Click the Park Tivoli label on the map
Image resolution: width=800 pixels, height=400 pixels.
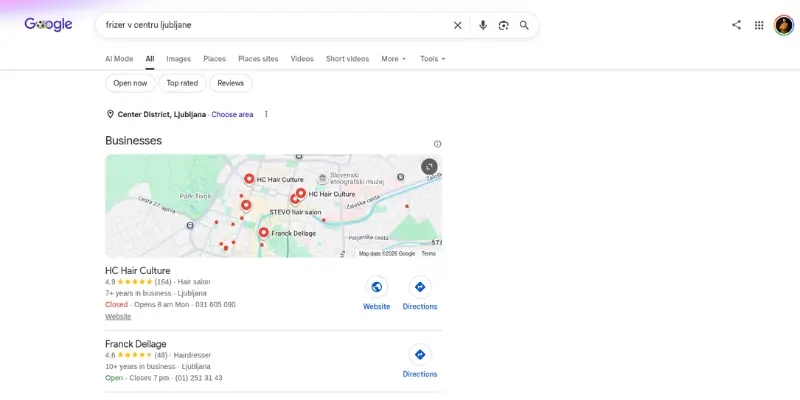tap(195, 196)
